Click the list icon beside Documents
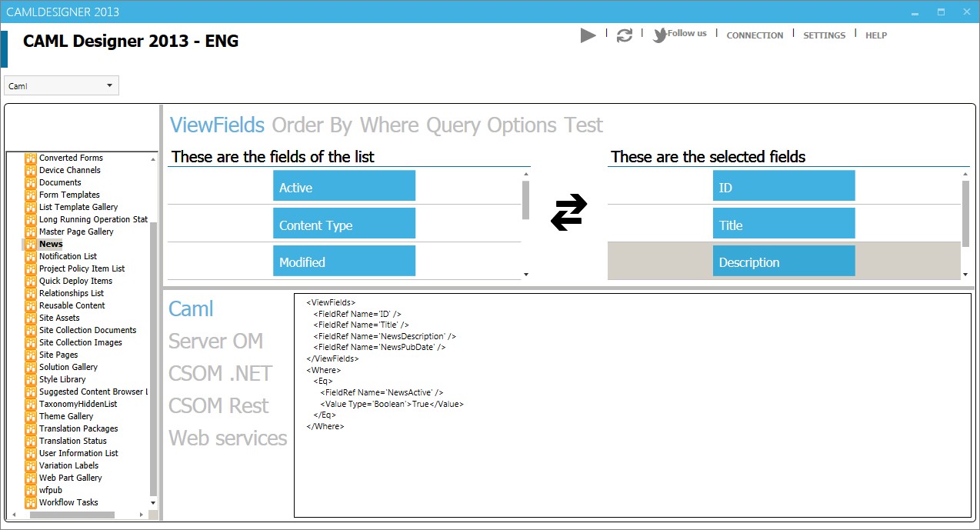The width and height of the screenshot is (980, 530). [32, 182]
